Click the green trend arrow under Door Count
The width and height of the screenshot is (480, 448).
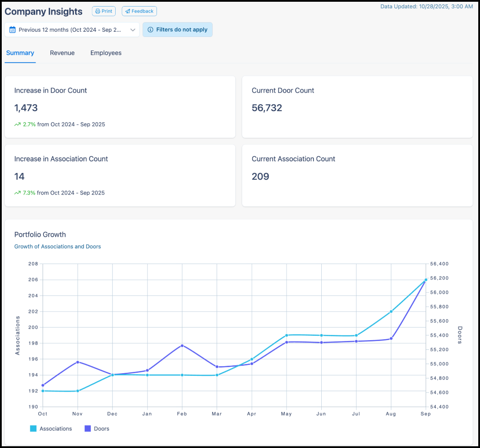(x=17, y=124)
